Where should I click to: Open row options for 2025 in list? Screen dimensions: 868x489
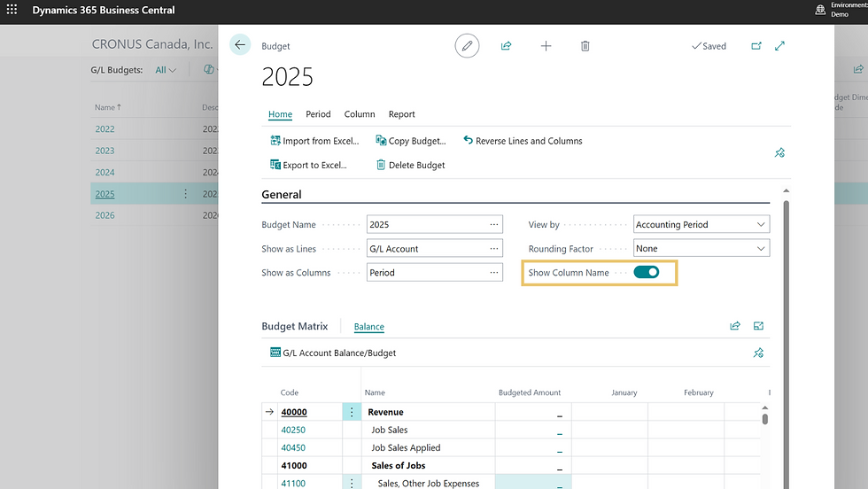(x=185, y=194)
